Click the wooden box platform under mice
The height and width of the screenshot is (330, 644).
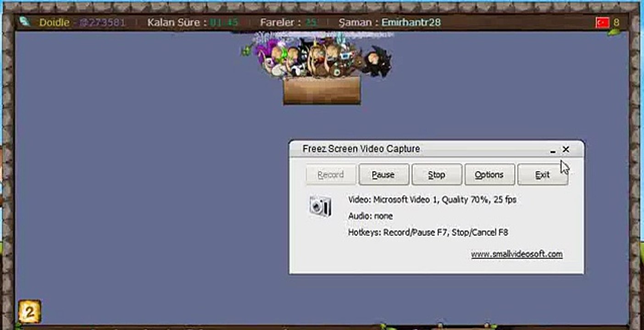[x=322, y=91]
